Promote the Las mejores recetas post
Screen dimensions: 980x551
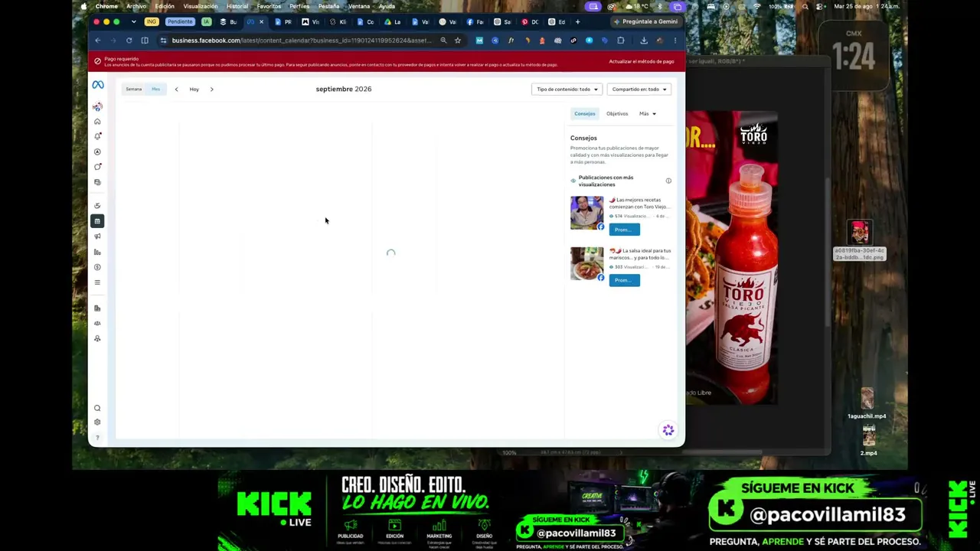point(624,230)
